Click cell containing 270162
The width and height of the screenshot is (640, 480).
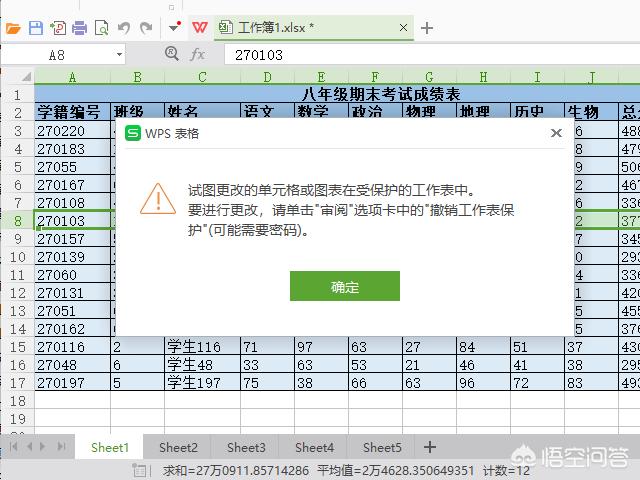72,328
